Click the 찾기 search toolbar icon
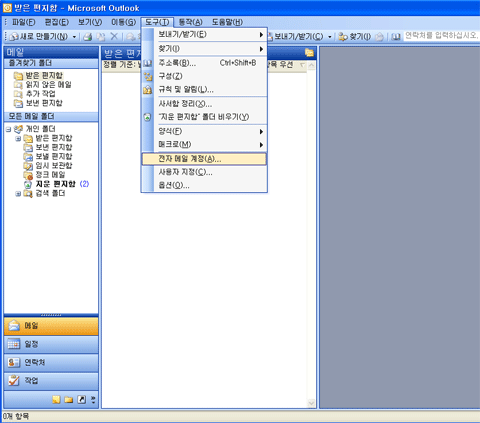Screen dimensions: 480x423 [x=354, y=37]
